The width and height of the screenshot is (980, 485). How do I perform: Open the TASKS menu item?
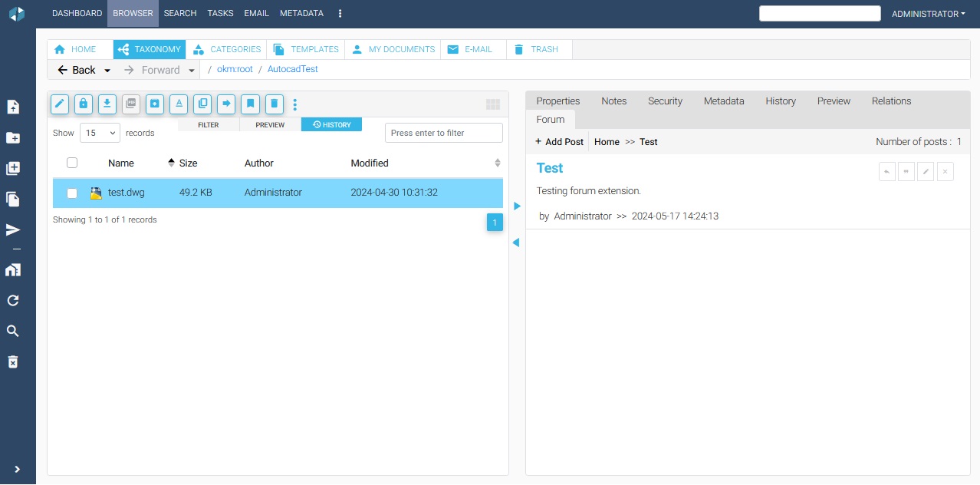[221, 13]
